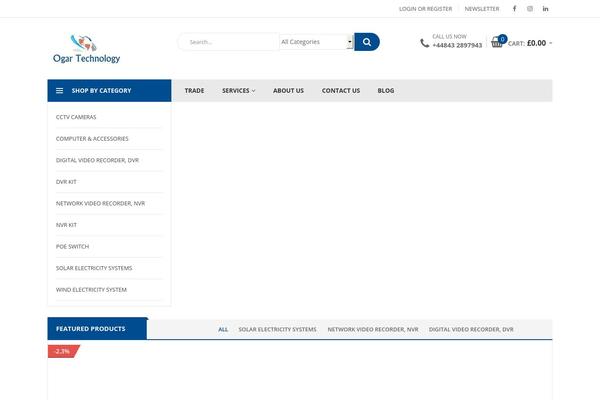
Task: Click the red discount badge on first product
Action: [x=63, y=351]
